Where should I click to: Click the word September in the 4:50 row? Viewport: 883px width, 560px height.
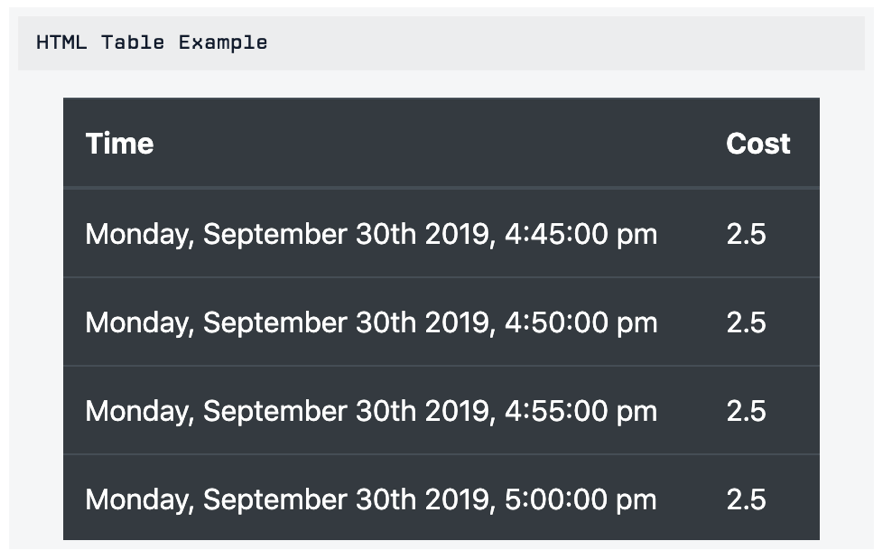coord(275,323)
